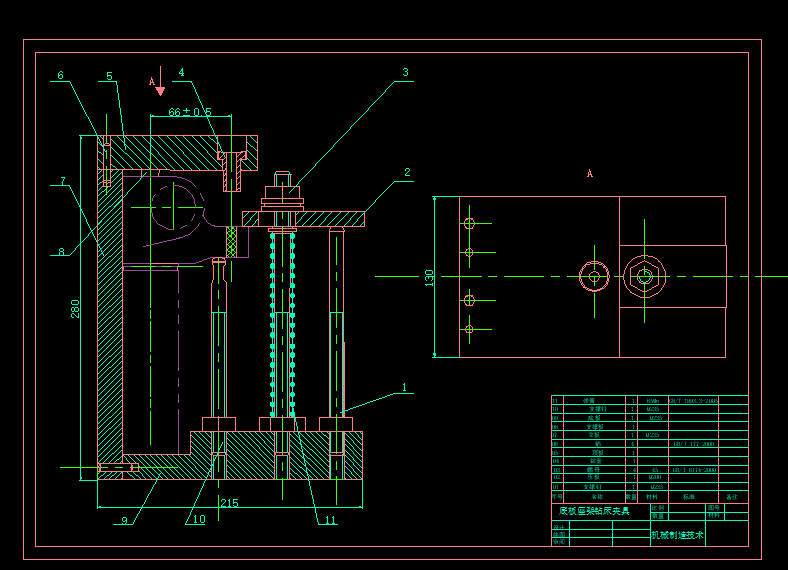Select the red view-direction arrow labeled A
The height and width of the screenshot is (570, 788).
click(x=160, y=81)
